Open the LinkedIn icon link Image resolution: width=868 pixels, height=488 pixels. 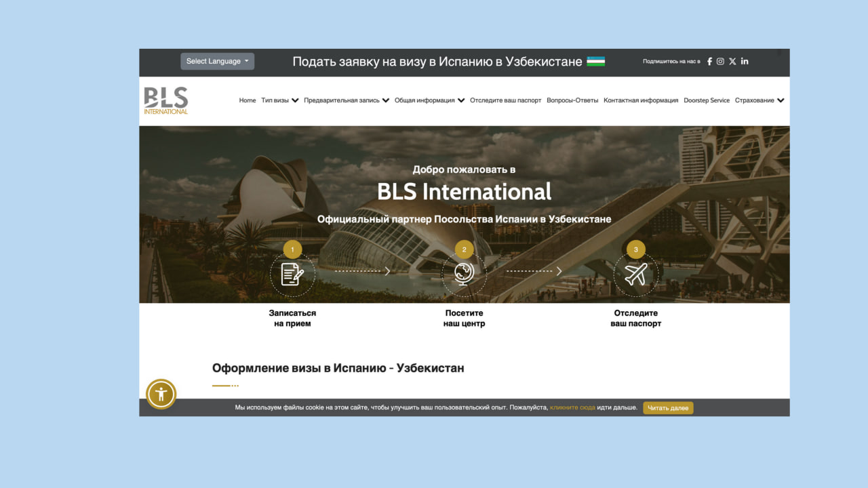point(745,61)
